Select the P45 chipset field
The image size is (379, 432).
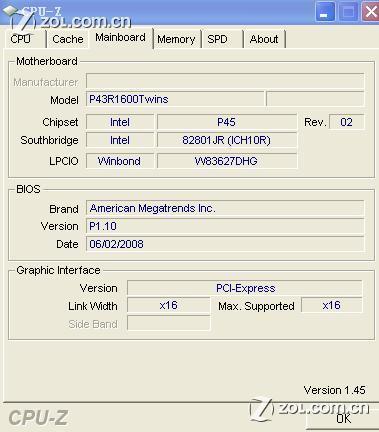pyautogui.click(x=227, y=122)
